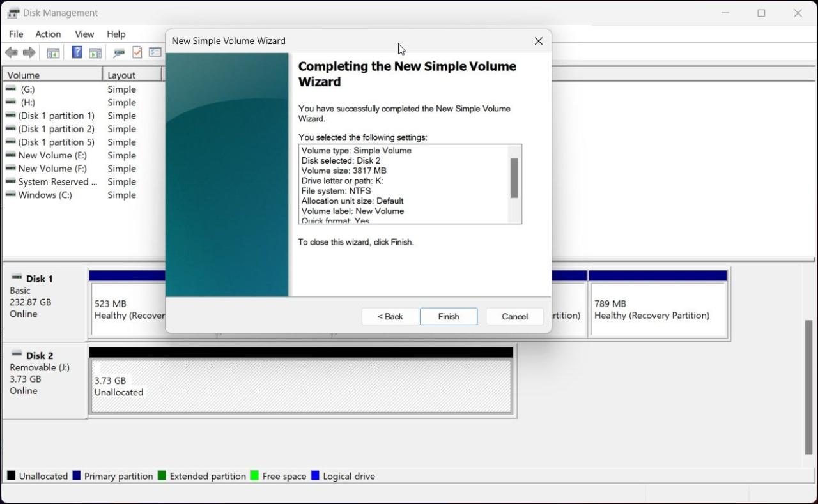Click 'Volume label: New Volume' summary line
The height and width of the screenshot is (504, 818).
[353, 211]
